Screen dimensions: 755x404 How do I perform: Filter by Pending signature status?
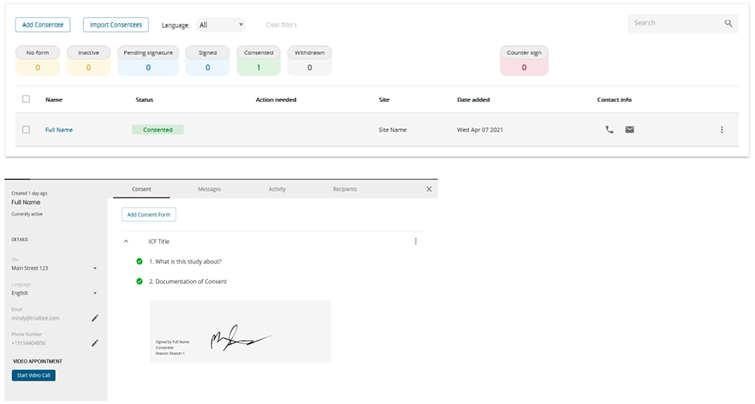pos(148,61)
